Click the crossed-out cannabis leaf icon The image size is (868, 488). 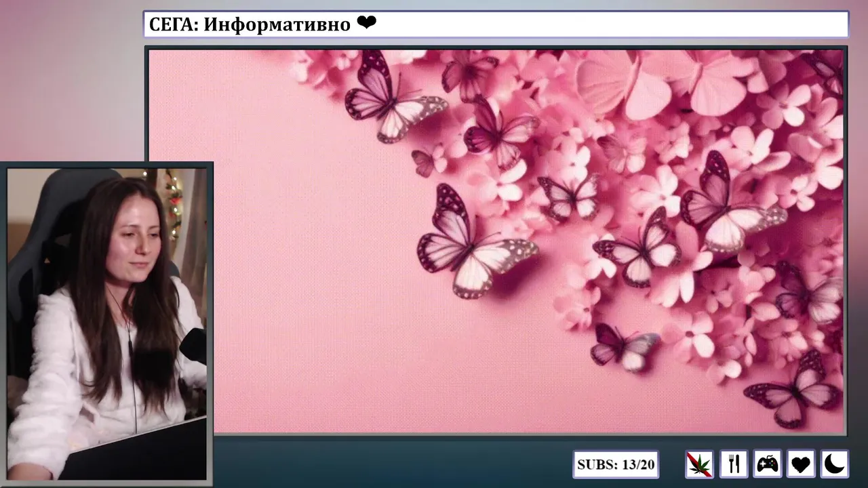click(x=699, y=464)
